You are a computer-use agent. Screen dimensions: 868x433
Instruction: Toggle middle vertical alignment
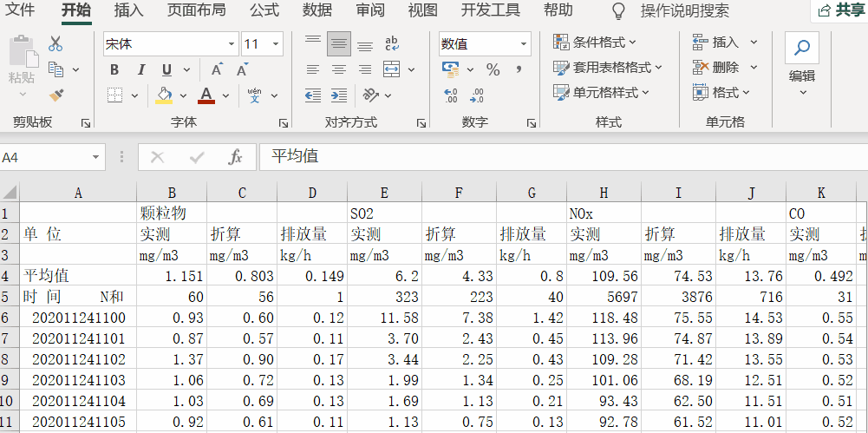coord(339,43)
